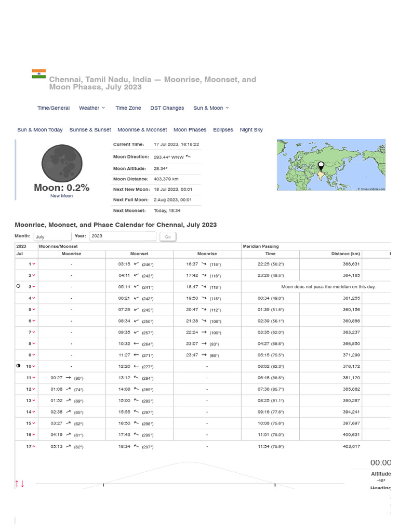Click the Go button

168,237
